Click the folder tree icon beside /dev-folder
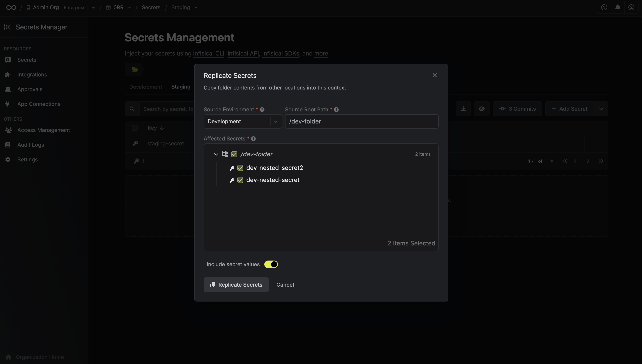 pyautogui.click(x=225, y=154)
